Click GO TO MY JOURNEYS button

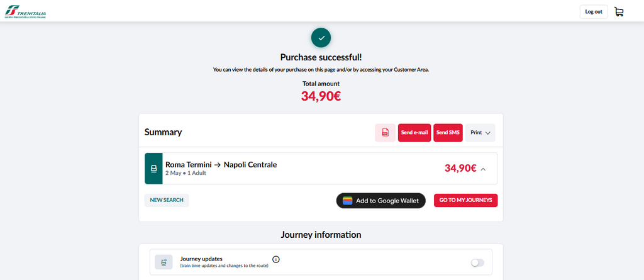pyautogui.click(x=466, y=200)
